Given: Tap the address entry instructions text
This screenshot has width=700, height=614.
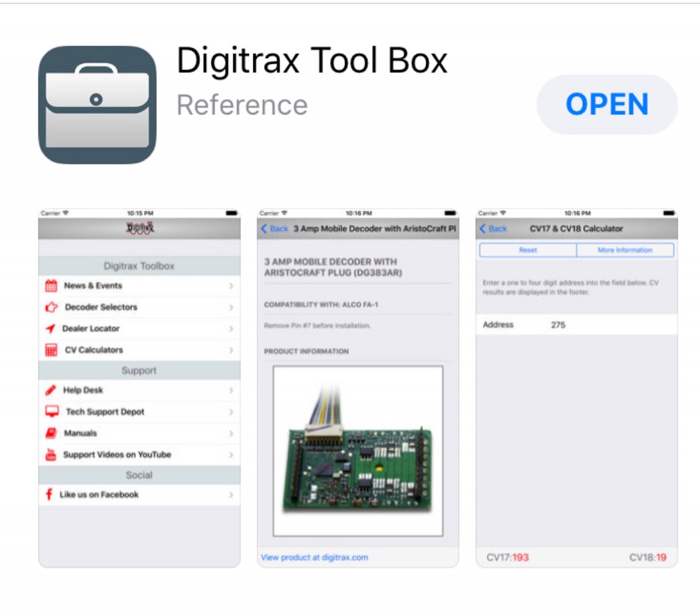Looking at the screenshot, I should pyautogui.click(x=570, y=287).
